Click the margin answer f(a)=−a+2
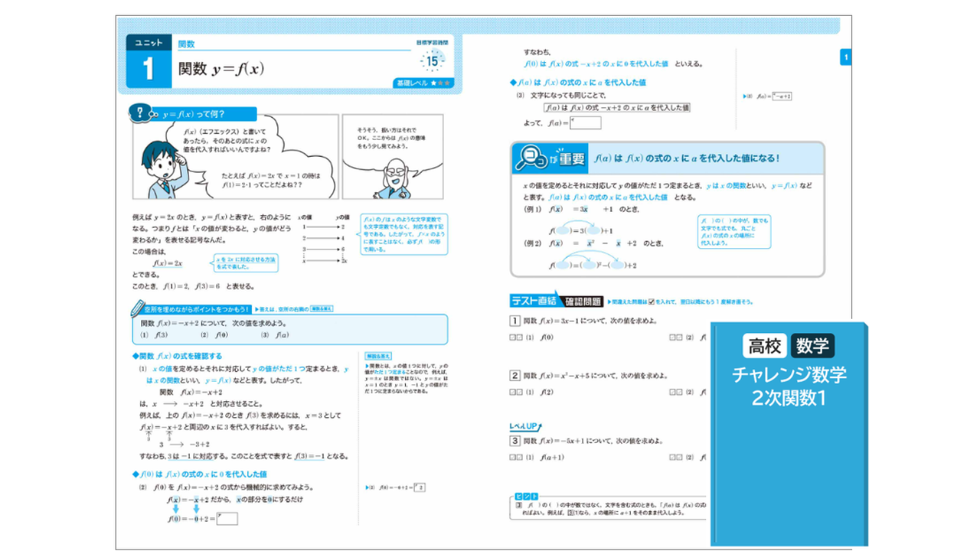The height and width of the screenshot is (551, 980). coord(768,96)
